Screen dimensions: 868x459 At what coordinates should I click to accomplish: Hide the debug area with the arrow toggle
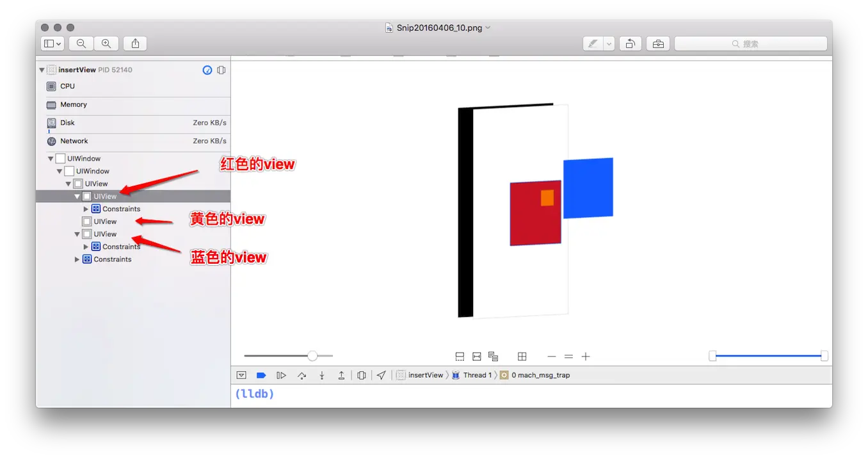click(x=241, y=375)
